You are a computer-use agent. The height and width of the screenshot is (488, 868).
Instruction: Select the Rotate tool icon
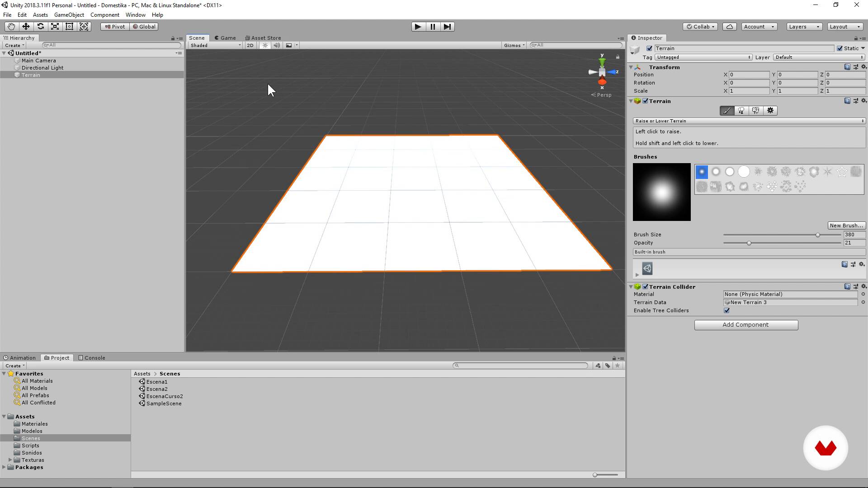click(40, 27)
